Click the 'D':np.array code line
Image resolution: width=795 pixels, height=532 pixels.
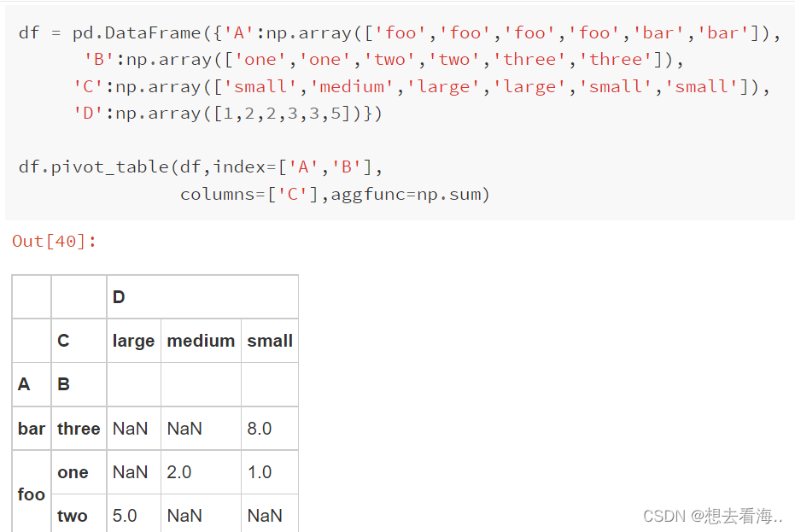click(228, 114)
